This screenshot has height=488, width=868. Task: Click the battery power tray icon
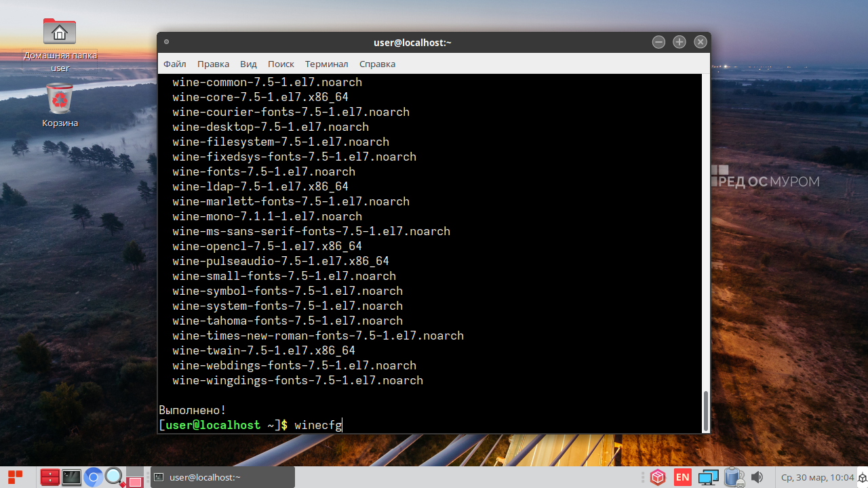point(733,477)
